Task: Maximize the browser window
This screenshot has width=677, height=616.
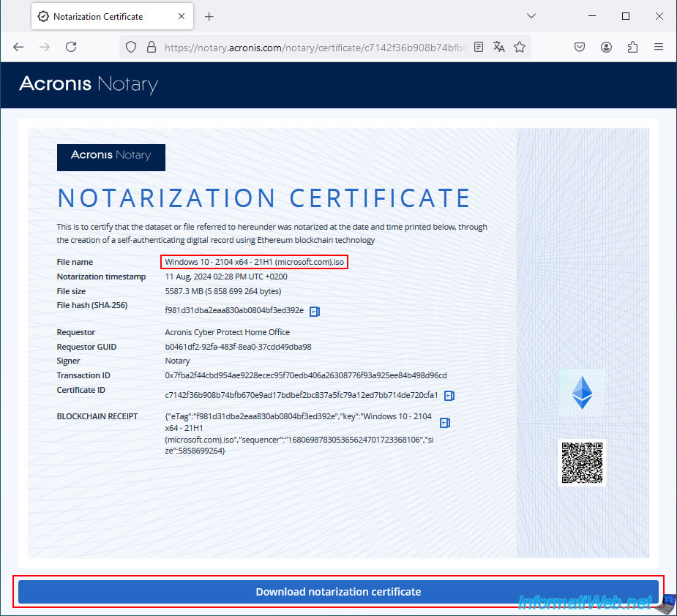Action: tap(626, 16)
